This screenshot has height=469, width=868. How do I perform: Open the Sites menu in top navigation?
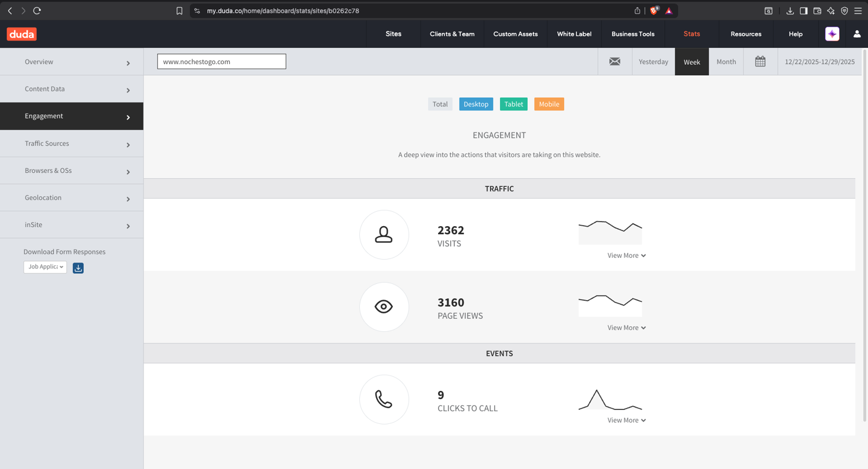(393, 34)
